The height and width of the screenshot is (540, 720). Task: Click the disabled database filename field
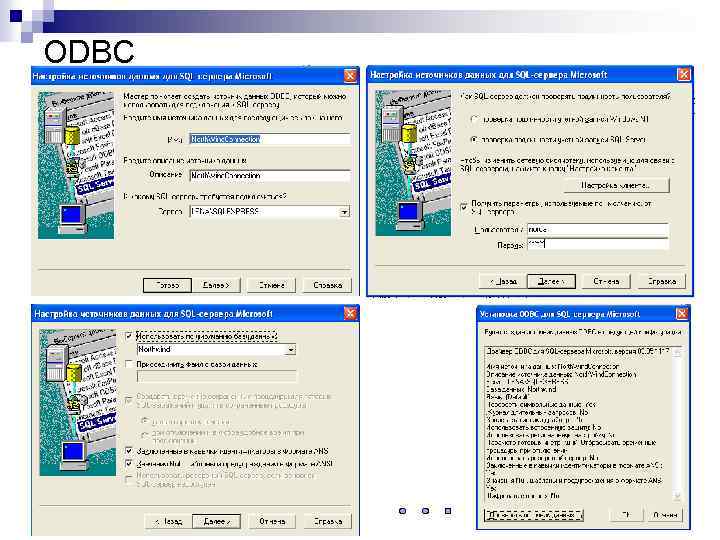[216, 377]
